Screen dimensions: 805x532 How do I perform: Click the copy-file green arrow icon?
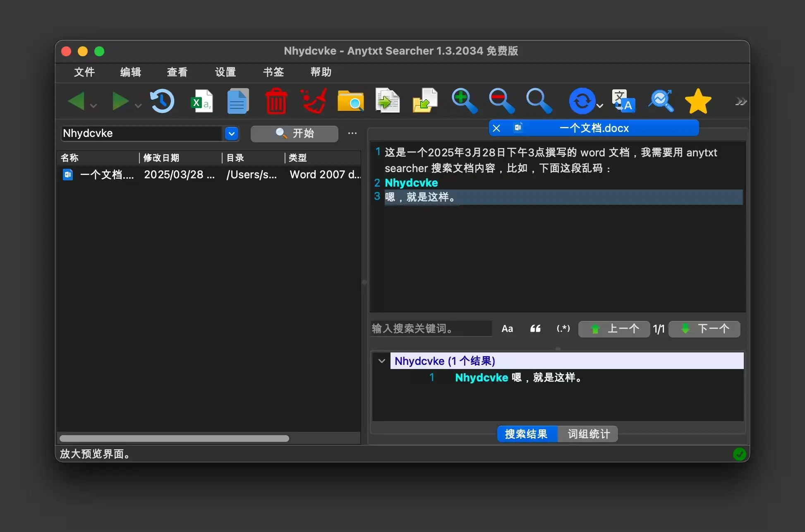tap(388, 101)
